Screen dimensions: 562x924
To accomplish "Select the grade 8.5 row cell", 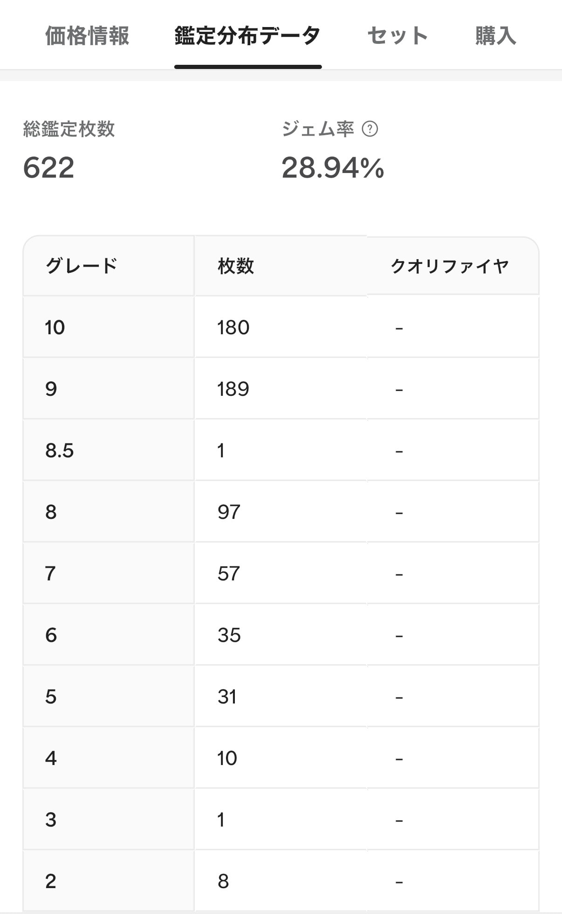I will (109, 450).
